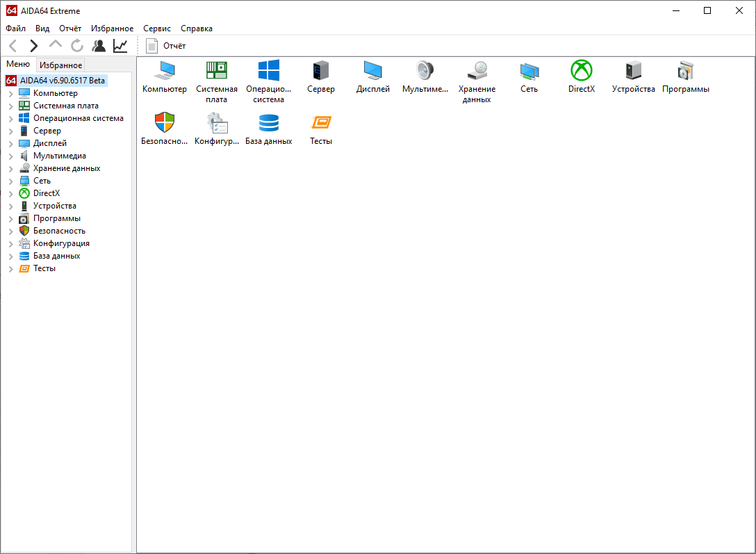756x554 pixels.
Task: Open the Хранение данных storage icon
Action: click(x=477, y=71)
